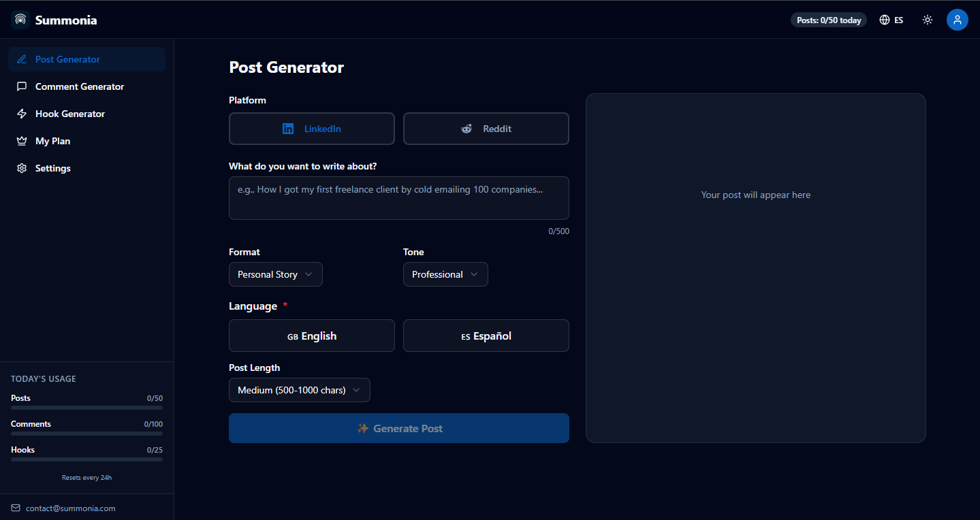Click the sparkles icon on Generate Post
Viewport: 980px width, 520px height.
pos(363,428)
